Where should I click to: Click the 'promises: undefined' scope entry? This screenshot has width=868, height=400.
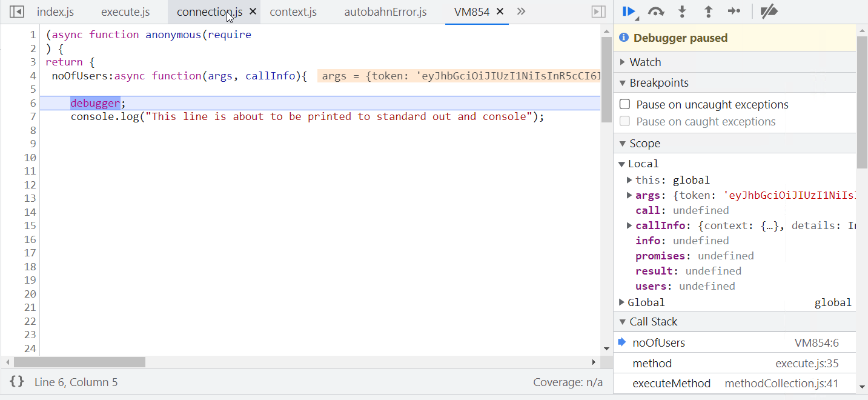tap(694, 256)
